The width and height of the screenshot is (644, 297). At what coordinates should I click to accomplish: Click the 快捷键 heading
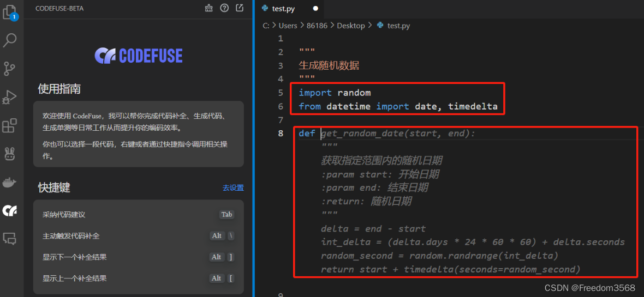54,187
